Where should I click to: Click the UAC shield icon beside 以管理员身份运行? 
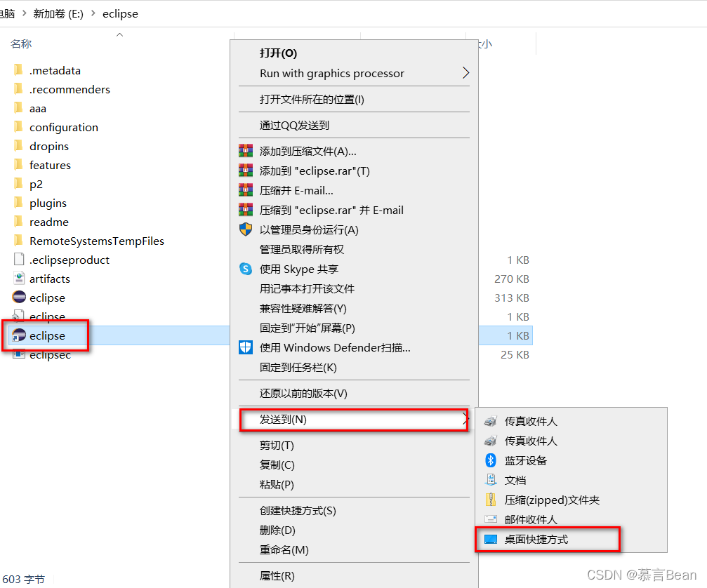click(x=246, y=229)
